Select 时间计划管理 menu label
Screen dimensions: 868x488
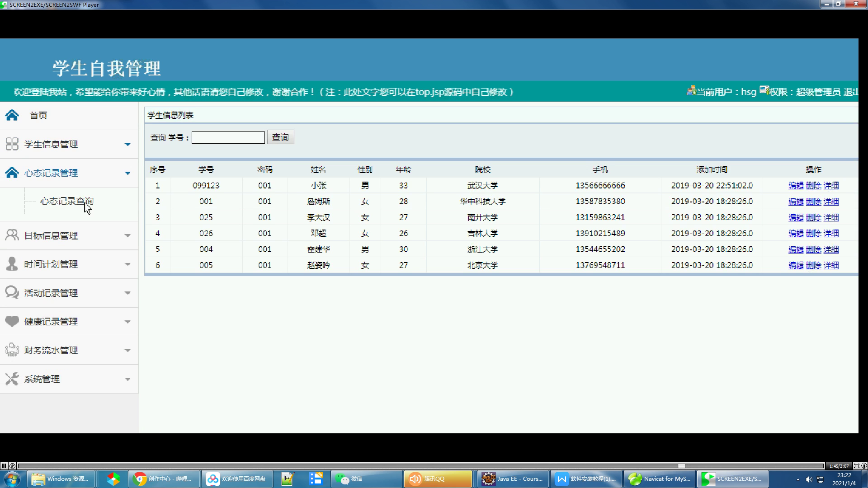click(x=51, y=264)
